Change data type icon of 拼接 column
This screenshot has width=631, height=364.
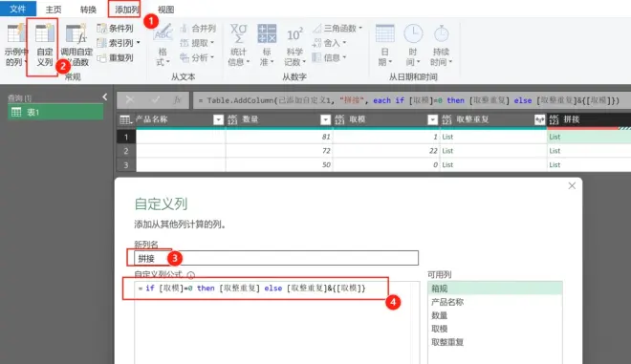[555, 119]
